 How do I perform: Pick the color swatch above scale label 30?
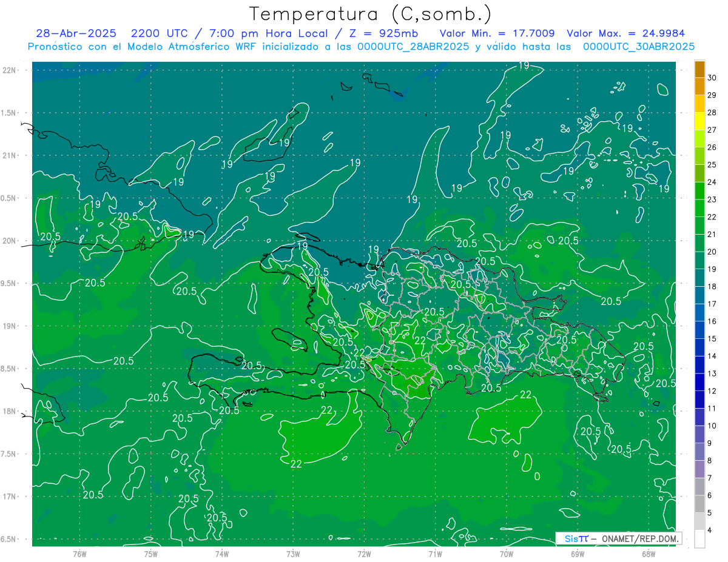pyautogui.click(x=699, y=70)
